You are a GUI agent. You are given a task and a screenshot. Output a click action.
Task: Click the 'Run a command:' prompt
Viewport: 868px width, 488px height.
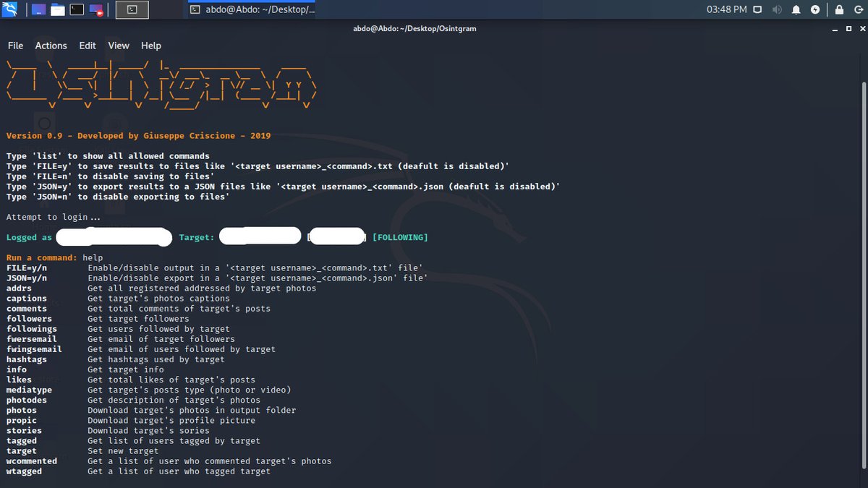42,257
